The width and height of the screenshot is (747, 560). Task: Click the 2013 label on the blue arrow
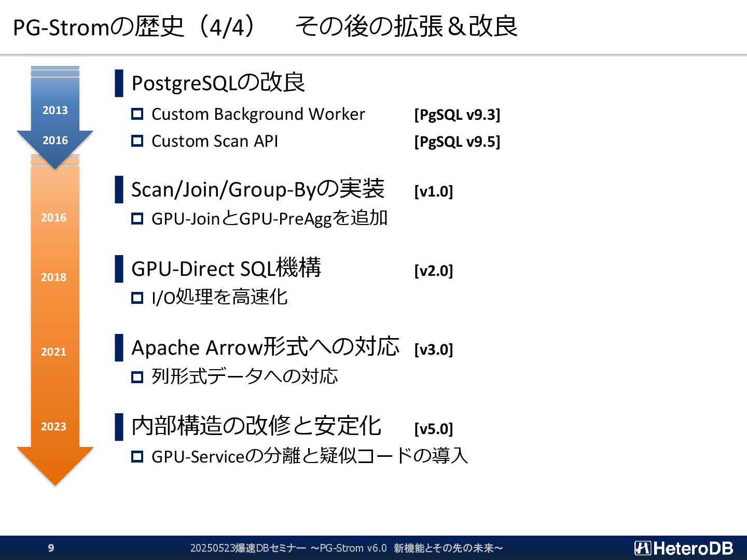55,110
